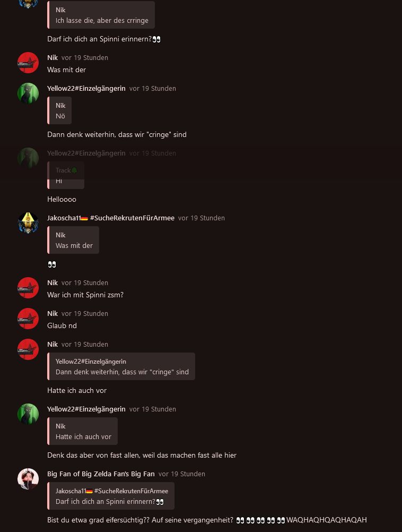
Task: Click Yellow22's green avatar above "Nö" quote
Action: click(x=28, y=93)
